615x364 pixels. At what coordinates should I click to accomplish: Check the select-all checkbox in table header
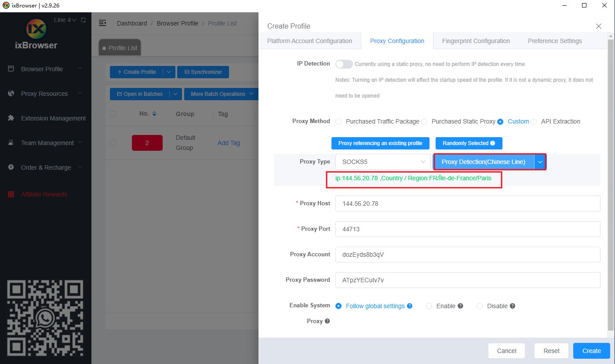(113, 114)
